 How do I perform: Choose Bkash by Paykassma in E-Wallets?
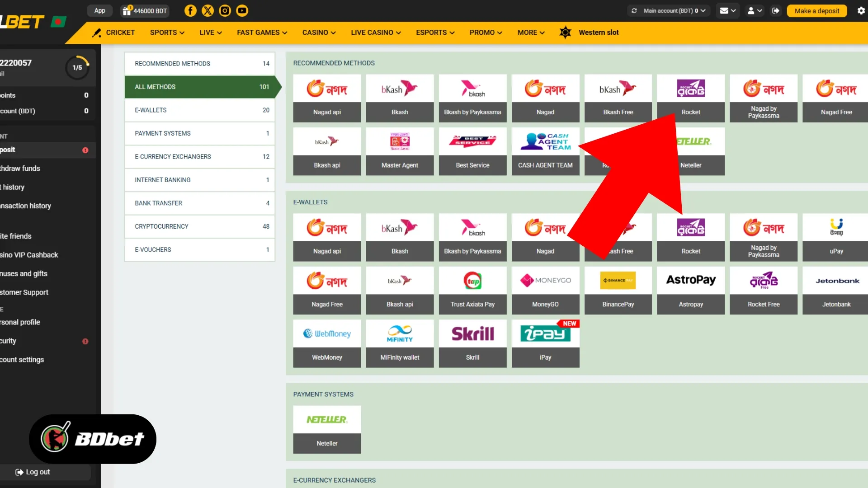[472, 237]
